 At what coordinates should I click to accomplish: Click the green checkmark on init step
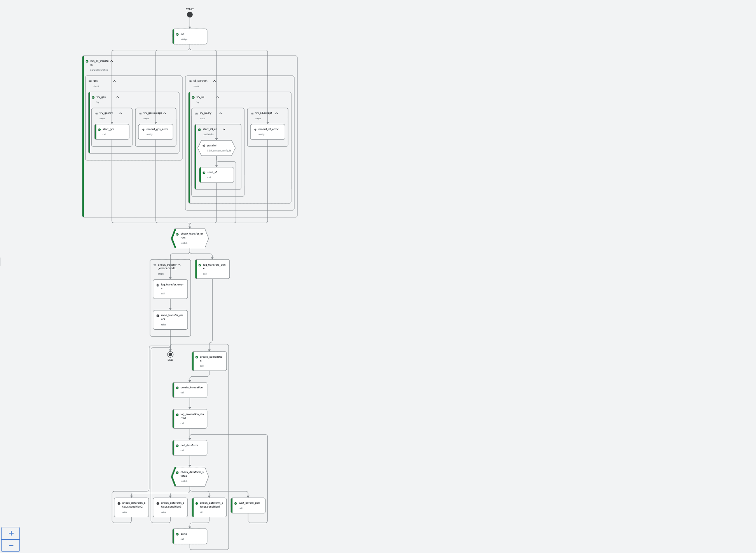click(177, 34)
